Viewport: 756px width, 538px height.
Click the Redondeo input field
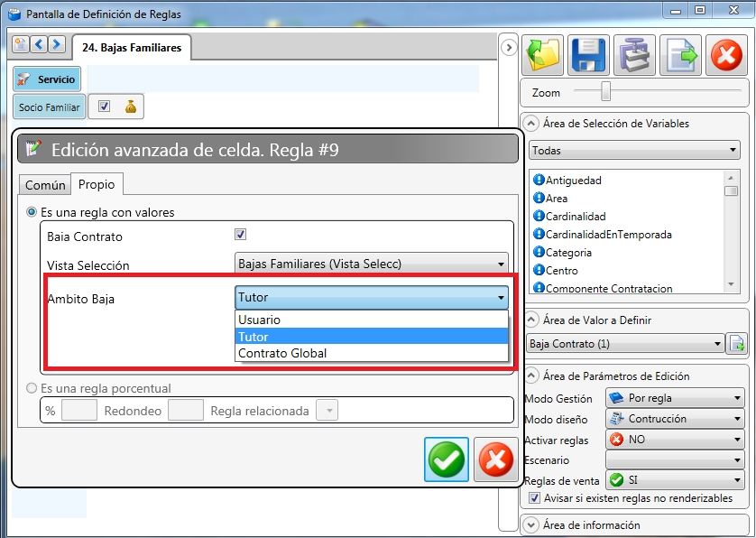point(186,411)
